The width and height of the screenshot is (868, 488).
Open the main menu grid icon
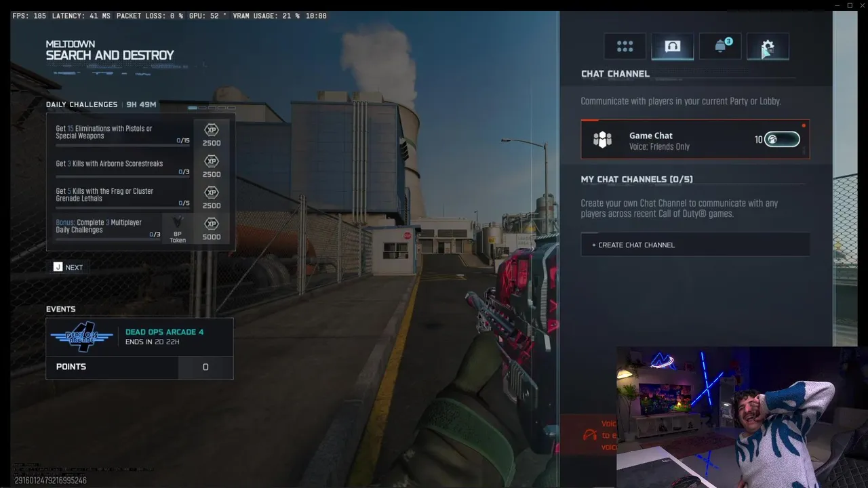pos(625,46)
